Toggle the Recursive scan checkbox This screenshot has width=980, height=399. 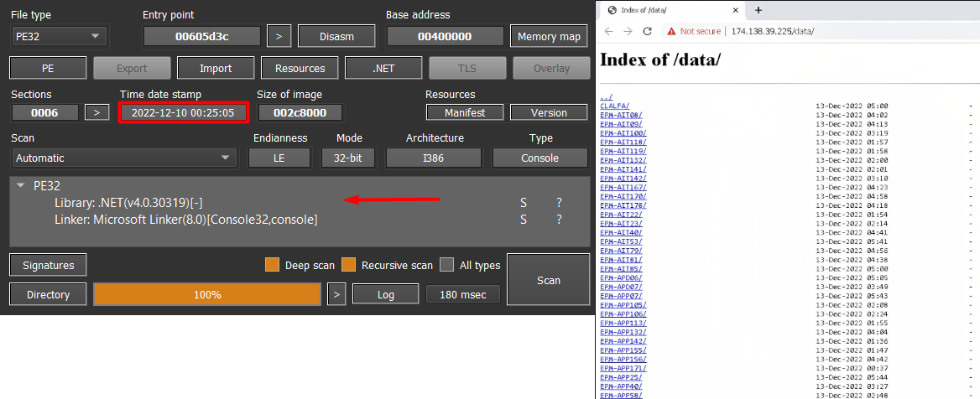pyautogui.click(x=348, y=265)
